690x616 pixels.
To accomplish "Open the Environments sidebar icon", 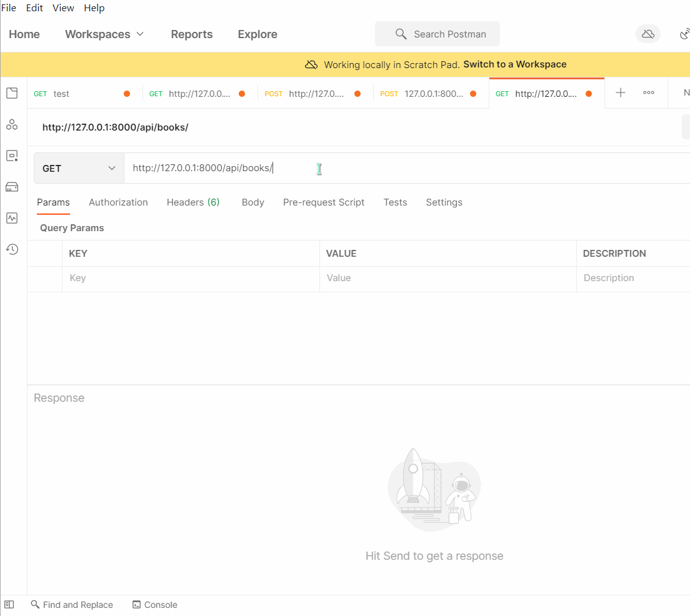I will 12,156.
